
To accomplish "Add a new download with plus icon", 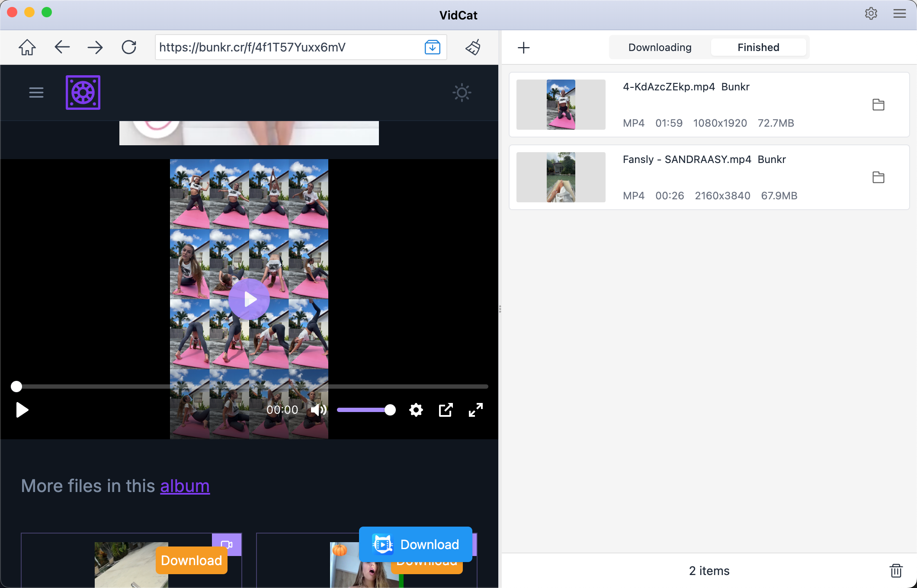I will tap(524, 48).
